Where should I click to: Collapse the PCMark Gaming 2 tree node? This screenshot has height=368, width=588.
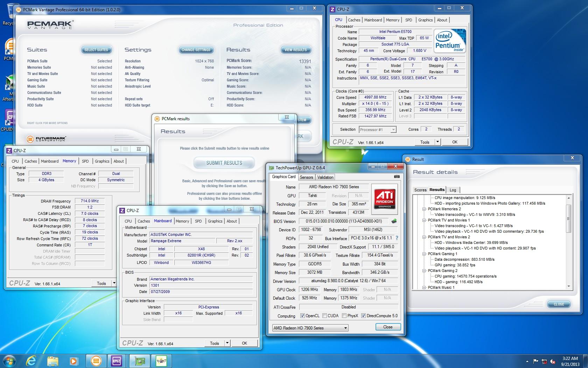pyautogui.click(x=424, y=271)
